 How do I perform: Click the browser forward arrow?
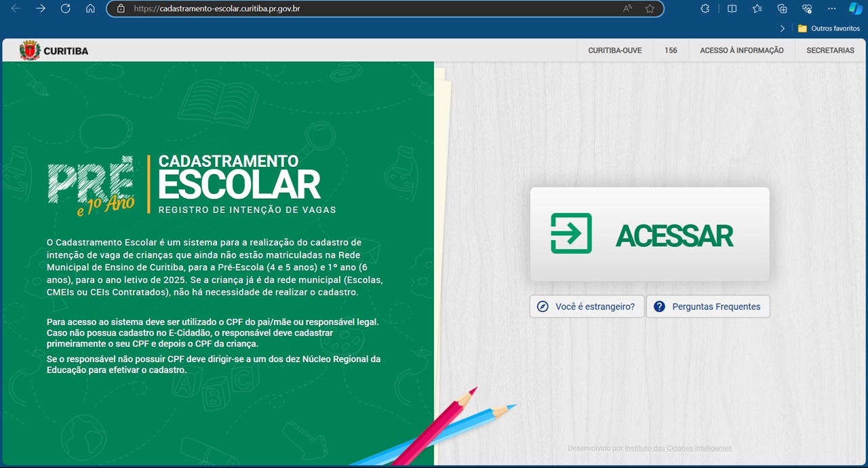pos(41,9)
